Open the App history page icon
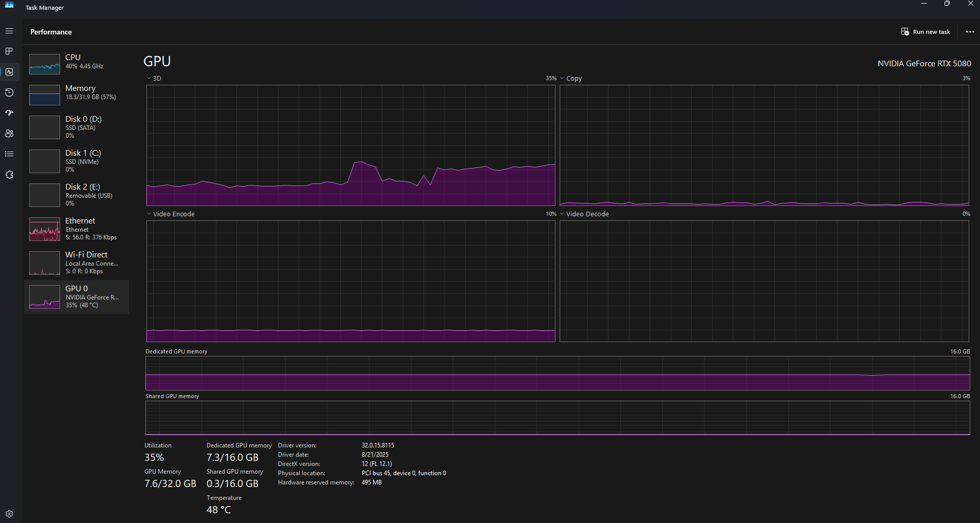The image size is (980, 523). [x=9, y=92]
